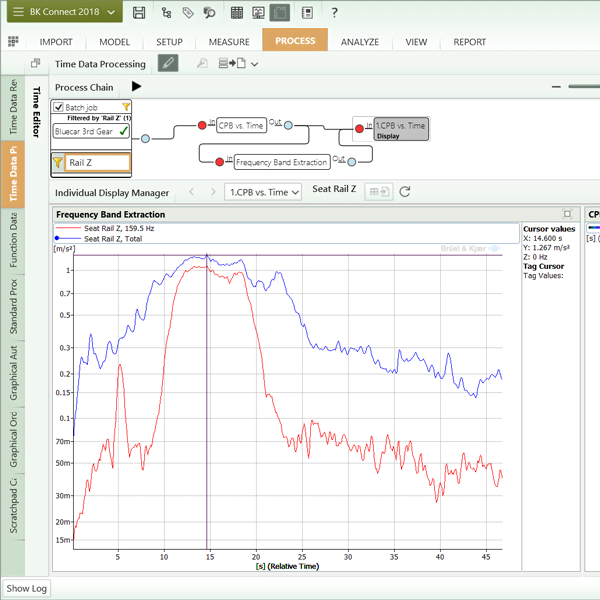Click the apps grid icon left of IMPORT

13,42
